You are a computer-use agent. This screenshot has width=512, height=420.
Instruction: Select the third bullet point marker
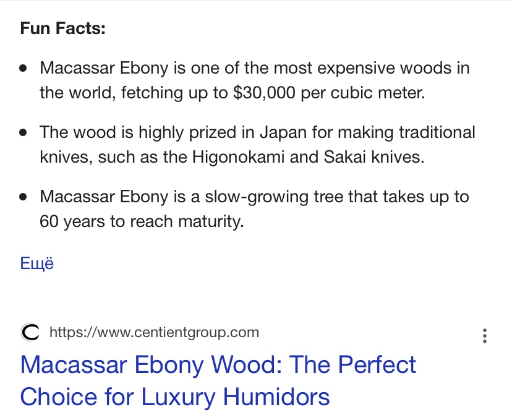23,197
